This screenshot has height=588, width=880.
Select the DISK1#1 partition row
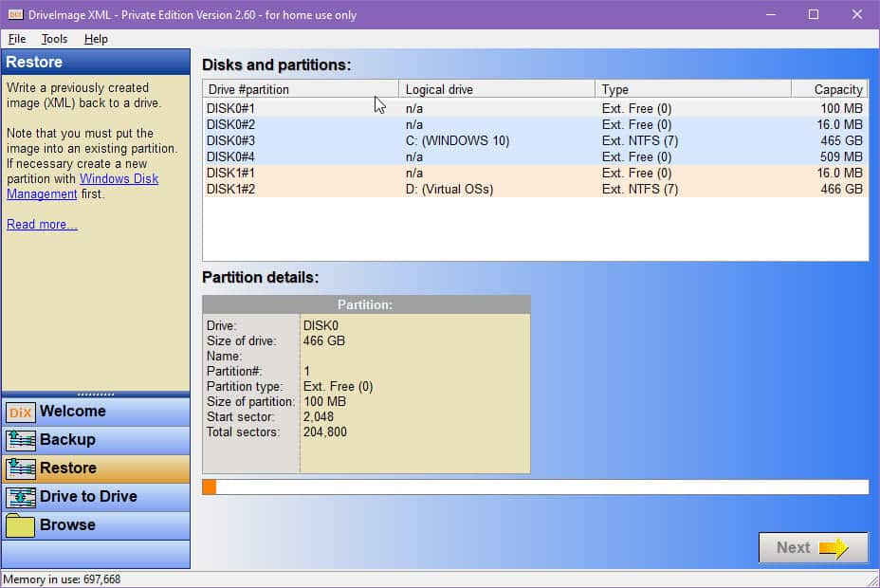point(535,174)
